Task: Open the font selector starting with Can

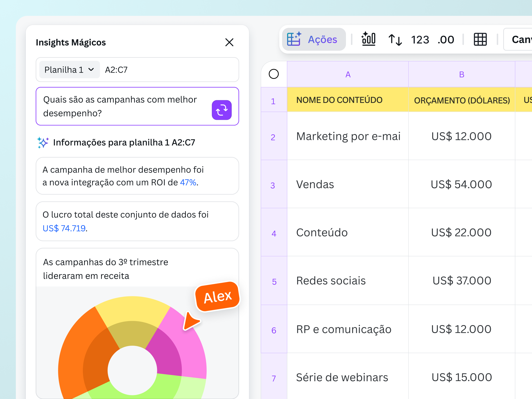Action: (518, 39)
